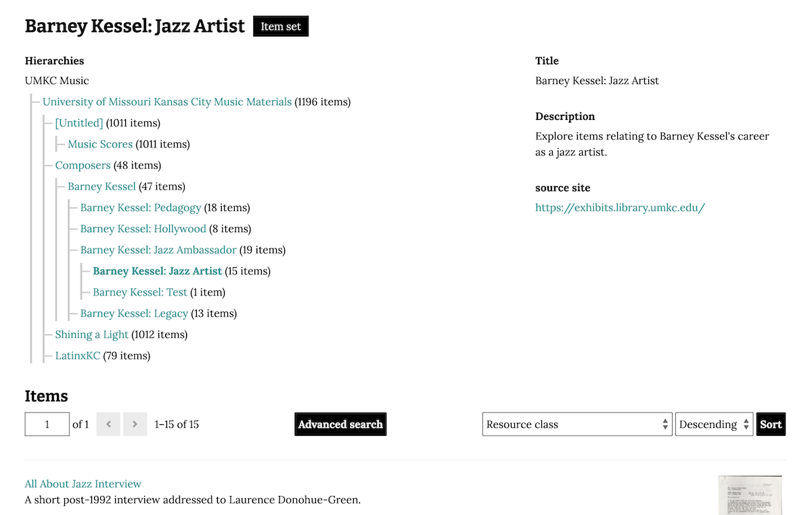Follow the exhibits.library.umkc.edu source site link
812x515 pixels.
point(620,207)
